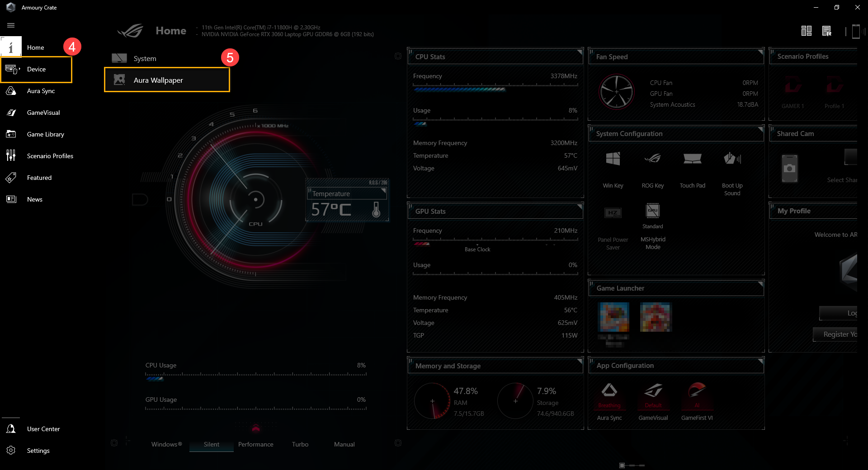Expand the Memory and Storage panel arrow
Image resolution: width=868 pixels, height=470 pixels.
pos(579,361)
